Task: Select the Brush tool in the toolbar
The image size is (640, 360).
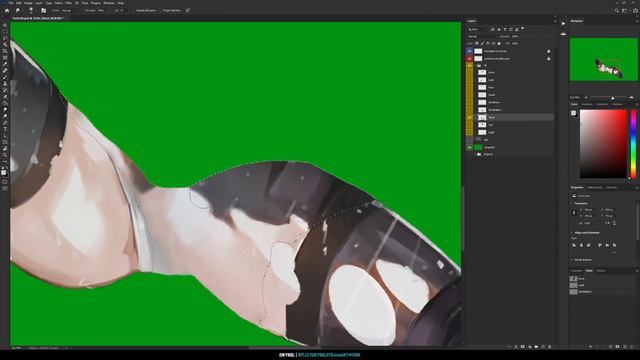Action: pos(5,77)
